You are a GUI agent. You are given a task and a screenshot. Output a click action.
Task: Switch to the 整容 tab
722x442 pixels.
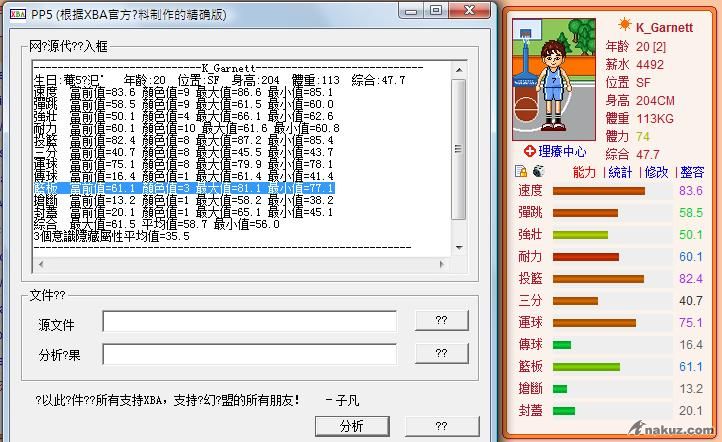pyautogui.click(x=692, y=172)
